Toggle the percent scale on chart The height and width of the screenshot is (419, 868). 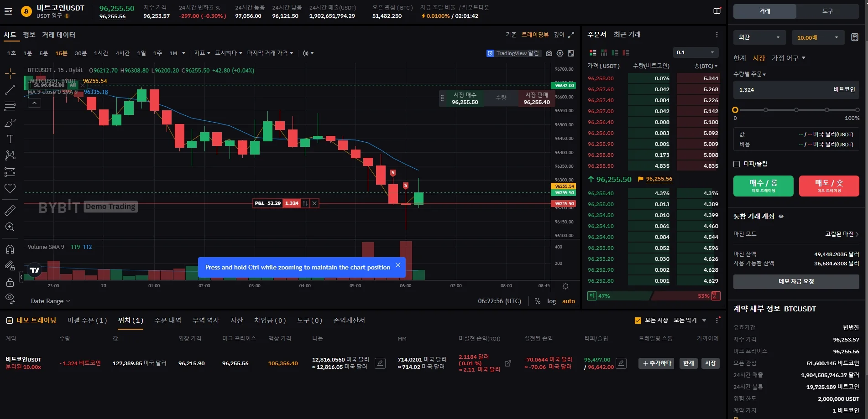coord(538,301)
